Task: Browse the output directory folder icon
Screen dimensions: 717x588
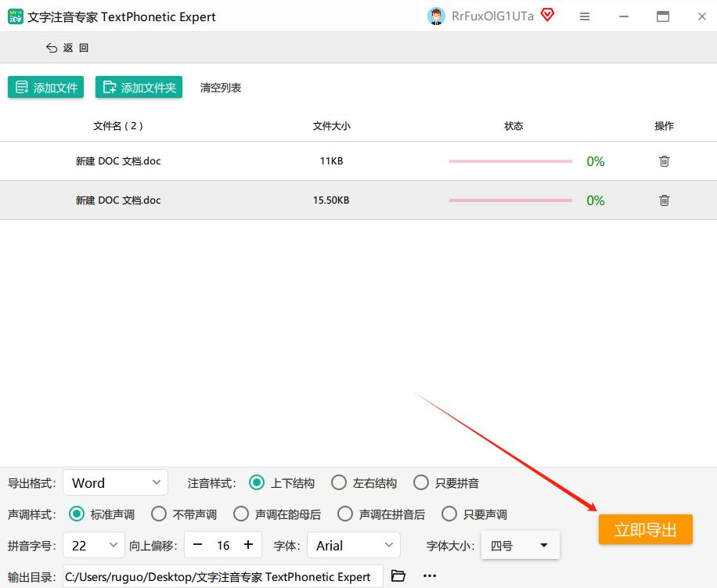Action: [398, 575]
